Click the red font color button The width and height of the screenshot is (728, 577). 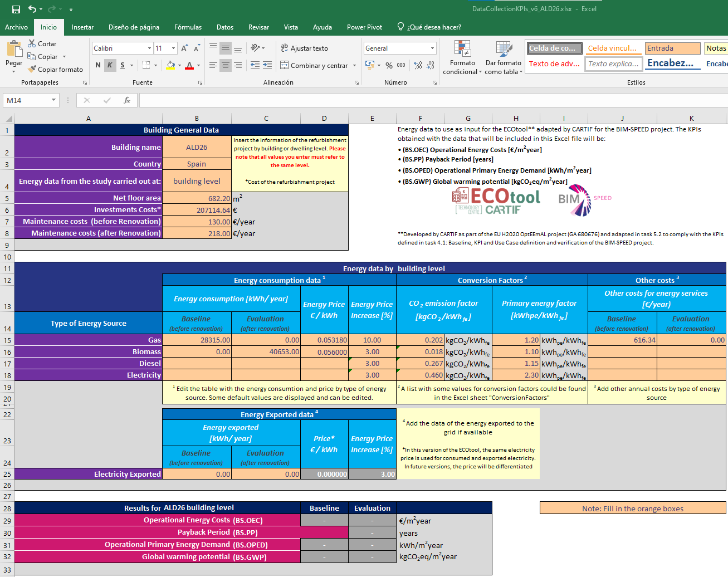(x=189, y=65)
